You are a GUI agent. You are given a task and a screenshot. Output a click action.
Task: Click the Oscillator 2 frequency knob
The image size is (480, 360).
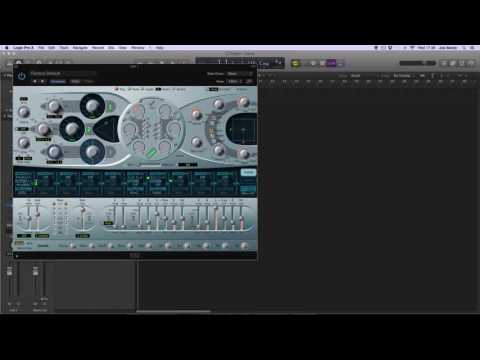pos(43,129)
